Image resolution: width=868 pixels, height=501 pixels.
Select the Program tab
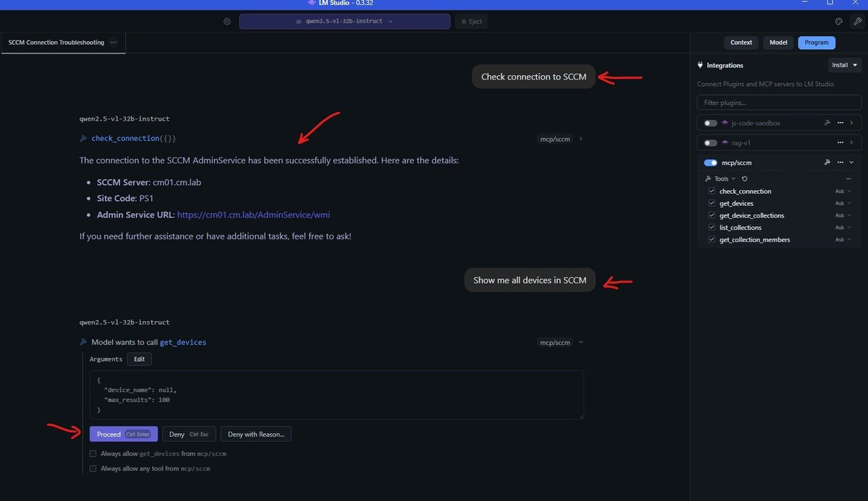point(817,43)
